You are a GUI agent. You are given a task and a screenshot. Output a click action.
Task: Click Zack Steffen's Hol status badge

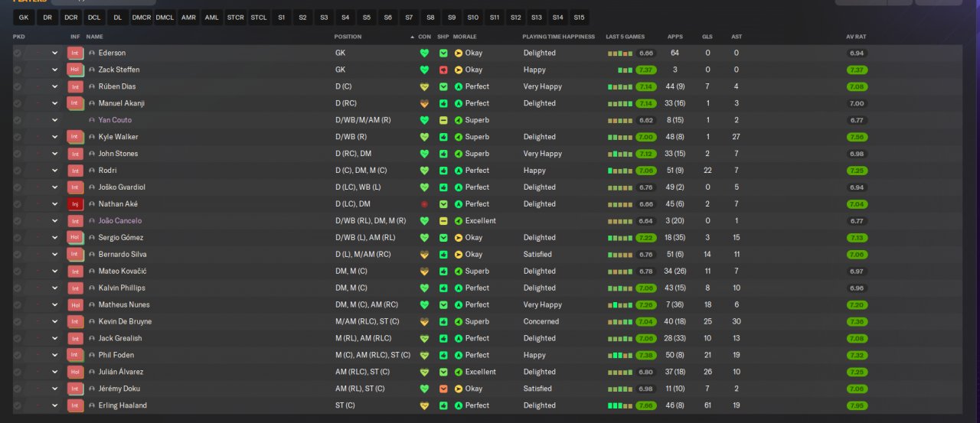[x=75, y=70]
